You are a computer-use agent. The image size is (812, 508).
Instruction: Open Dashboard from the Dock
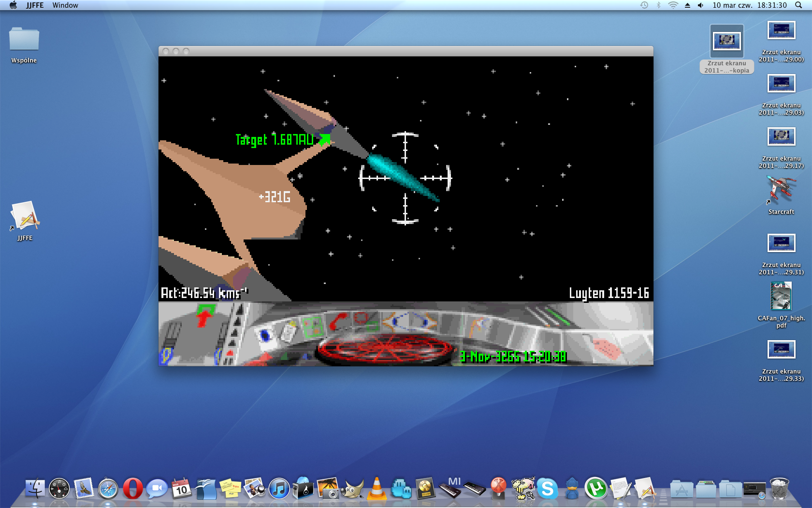[x=59, y=489]
